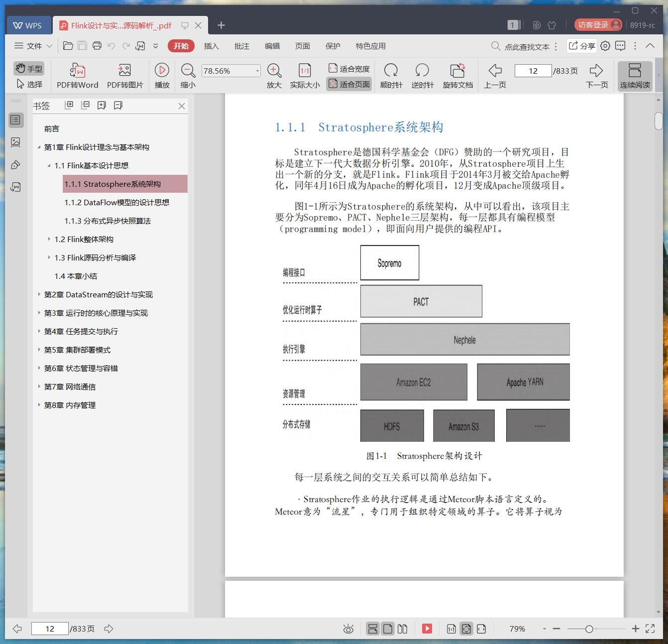668x644 pixels.
Task: Decrease zoom with the minus button
Action: tap(557, 629)
